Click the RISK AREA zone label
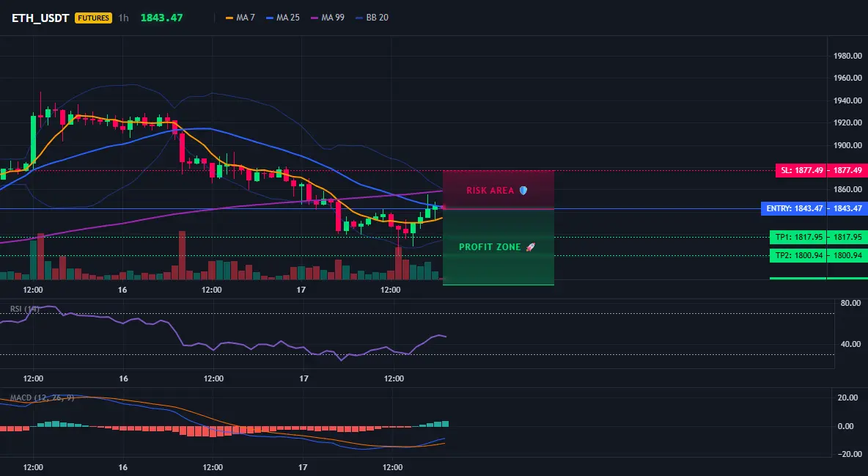The width and height of the screenshot is (868, 476). point(490,190)
